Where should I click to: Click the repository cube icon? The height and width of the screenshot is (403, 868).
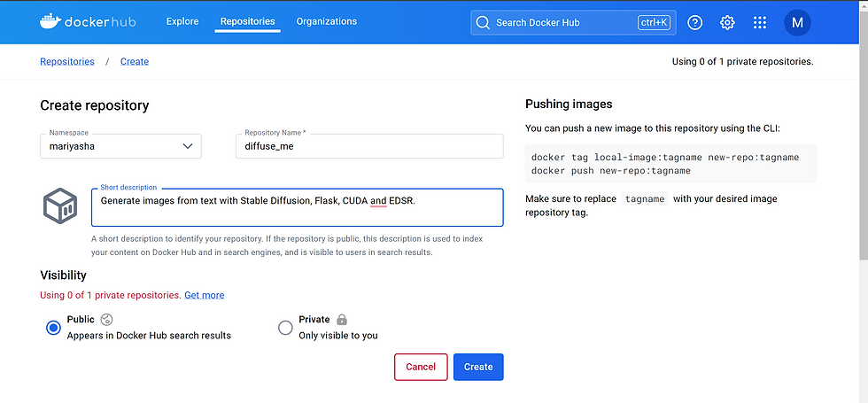(60, 205)
